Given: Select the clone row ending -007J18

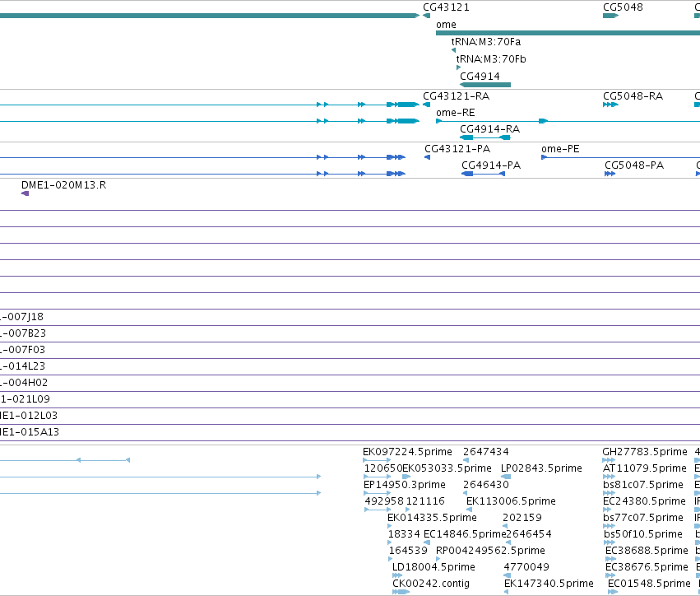Looking at the screenshot, I should click(x=22, y=317).
